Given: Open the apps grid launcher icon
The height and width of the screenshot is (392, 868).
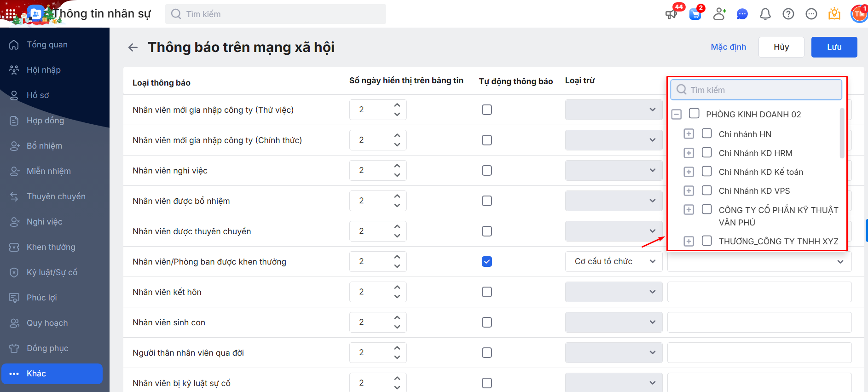Looking at the screenshot, I should (10, 14).
